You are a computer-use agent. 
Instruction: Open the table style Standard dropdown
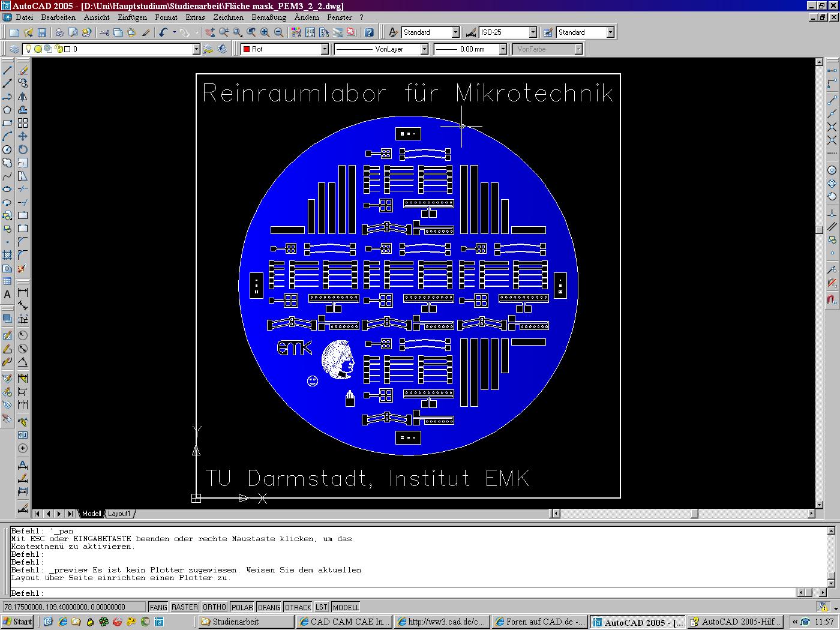(610, 32)
